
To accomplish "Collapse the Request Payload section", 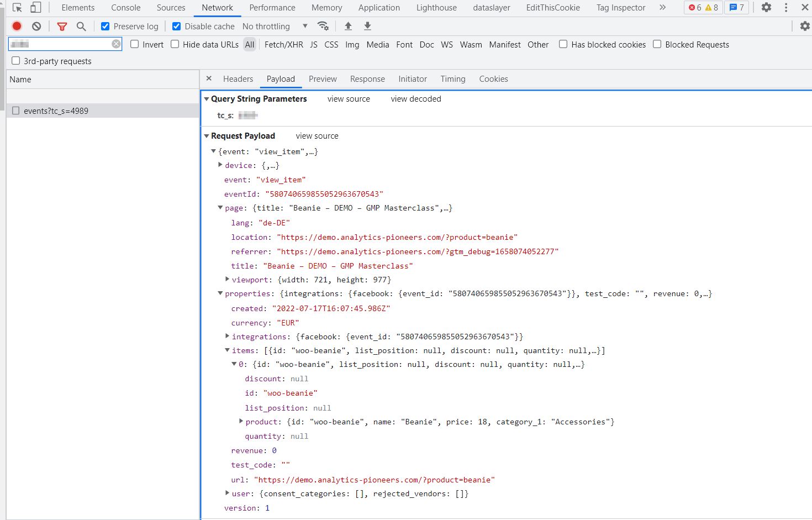I will (x=207, y=136).
